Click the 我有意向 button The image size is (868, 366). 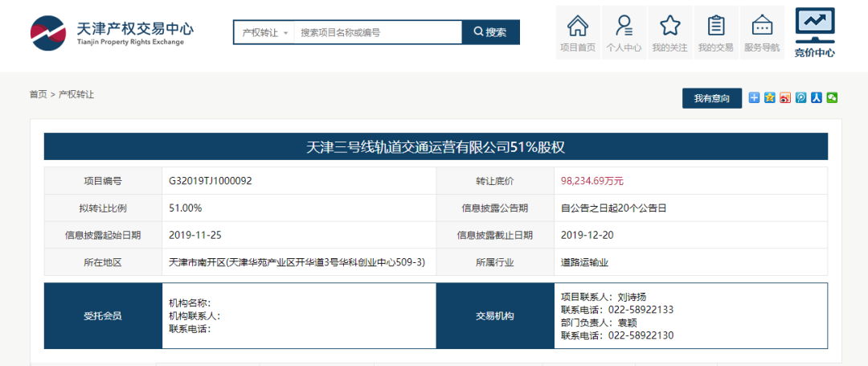click(711, 98)
